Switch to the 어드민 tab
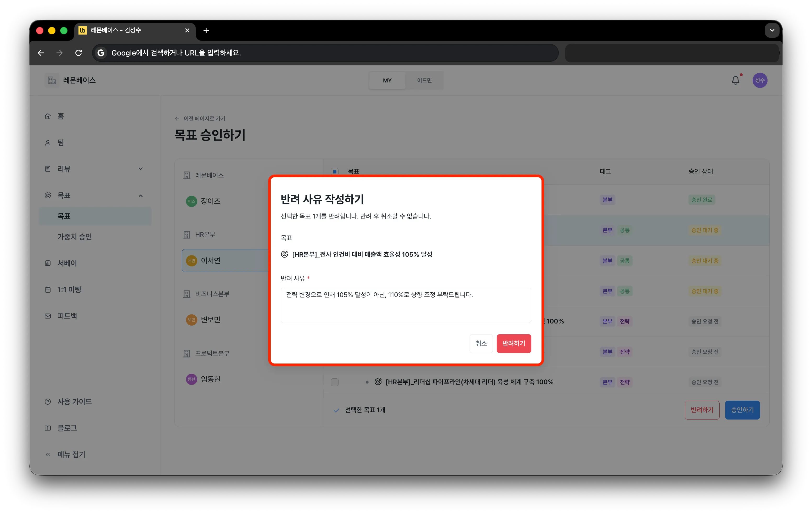 (424, 81)
